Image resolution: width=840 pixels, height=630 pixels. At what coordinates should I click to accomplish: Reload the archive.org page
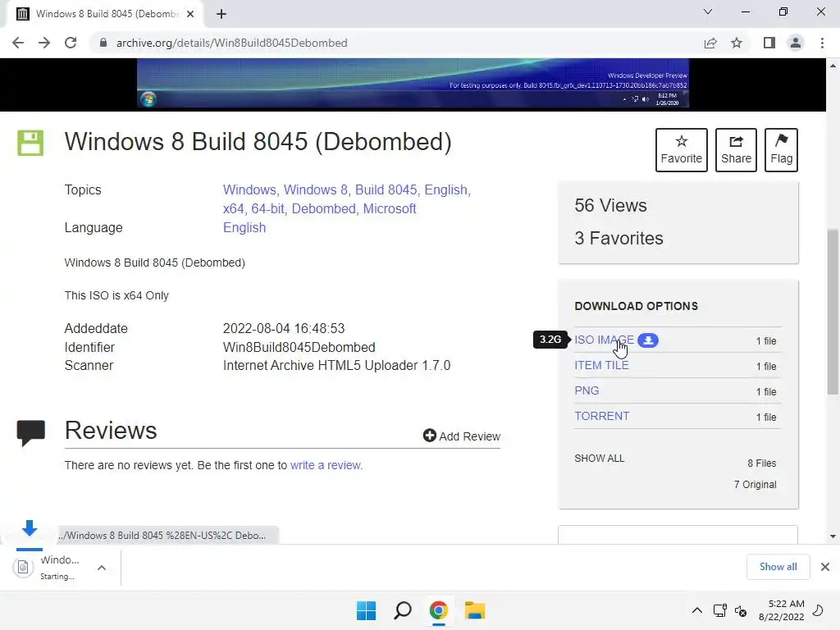[71, 43]
